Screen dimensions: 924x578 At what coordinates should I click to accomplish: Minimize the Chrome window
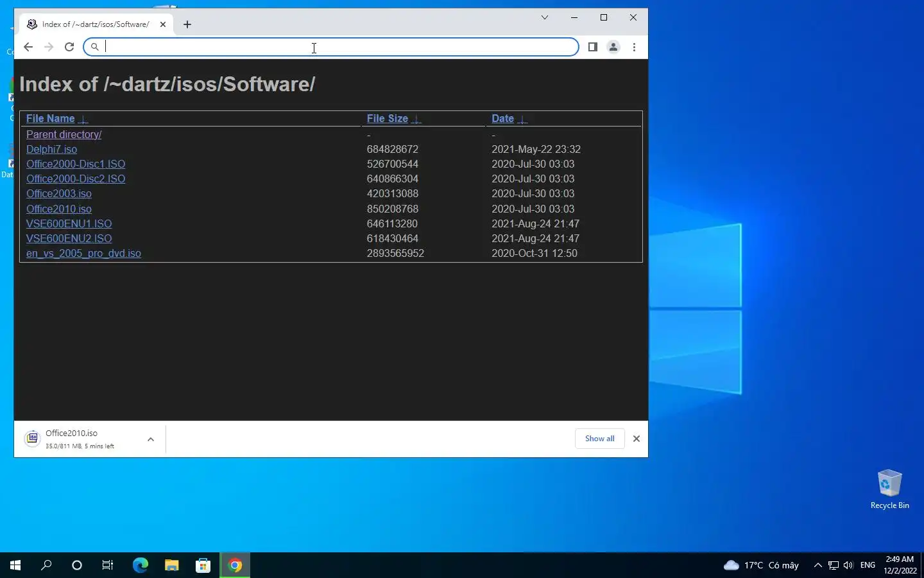pyautogui.click(x=574, y=17)
